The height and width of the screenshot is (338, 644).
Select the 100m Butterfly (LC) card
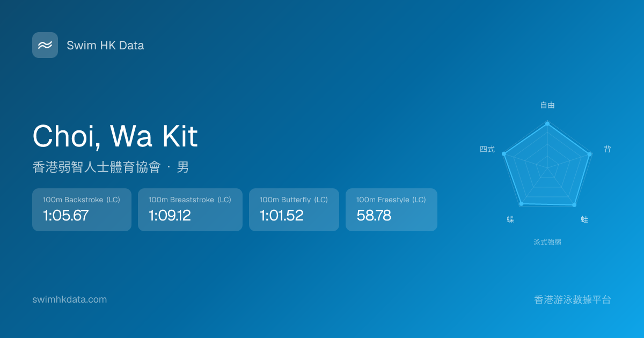tap(294, 210)
